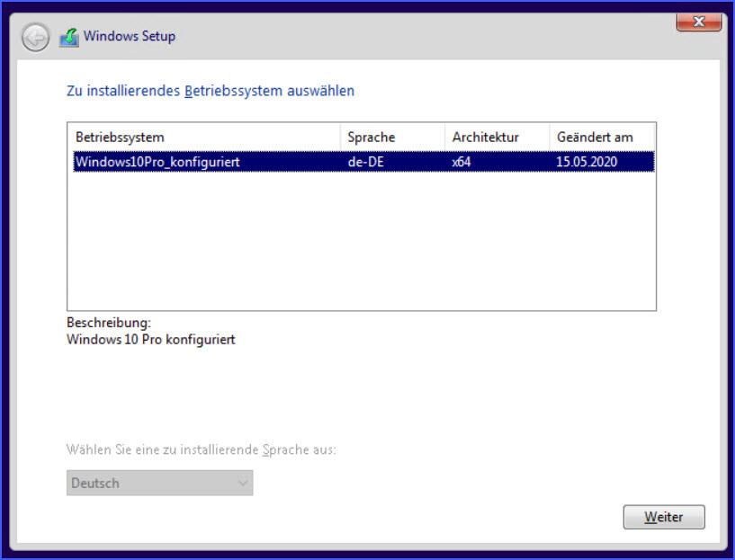The width and height of the screenshot is (735, 560).
Task: Click the Windows Setup title text
Action: [x=130, y=36]
